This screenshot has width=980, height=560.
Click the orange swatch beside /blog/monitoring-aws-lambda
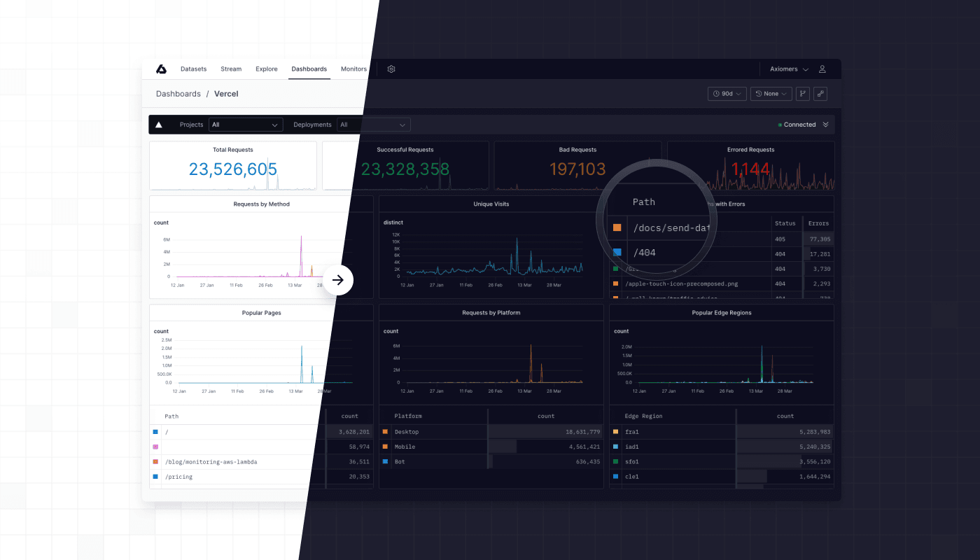click(155, 462)
